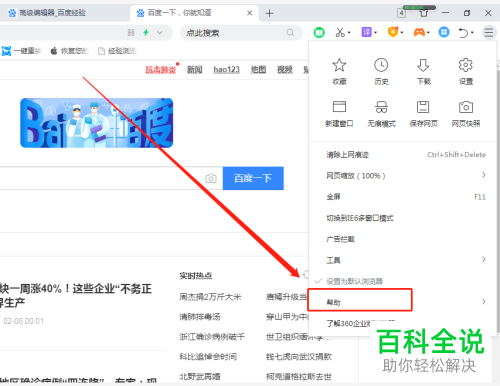Click the tab counter icon showing 4
This screenshot has height=386, width=500.
(401, 13)
